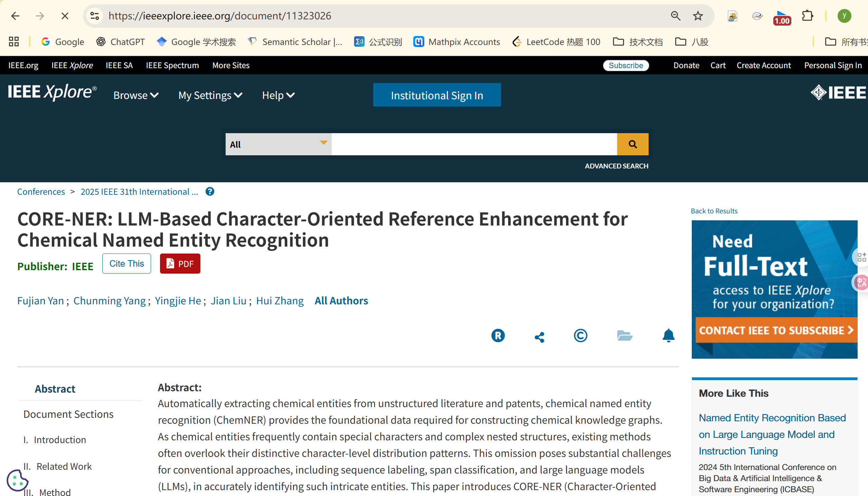Click the Cite This button
The image size is (868, 496).
(126, 264)
